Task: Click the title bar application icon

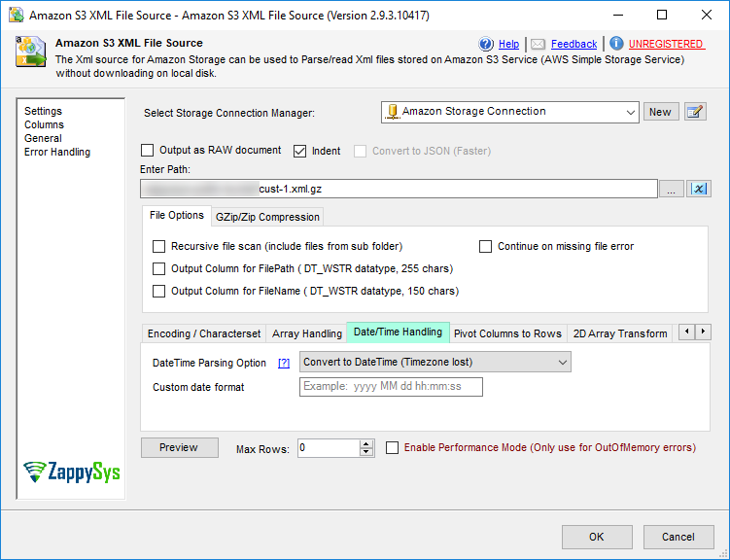Action: point(17,15)
